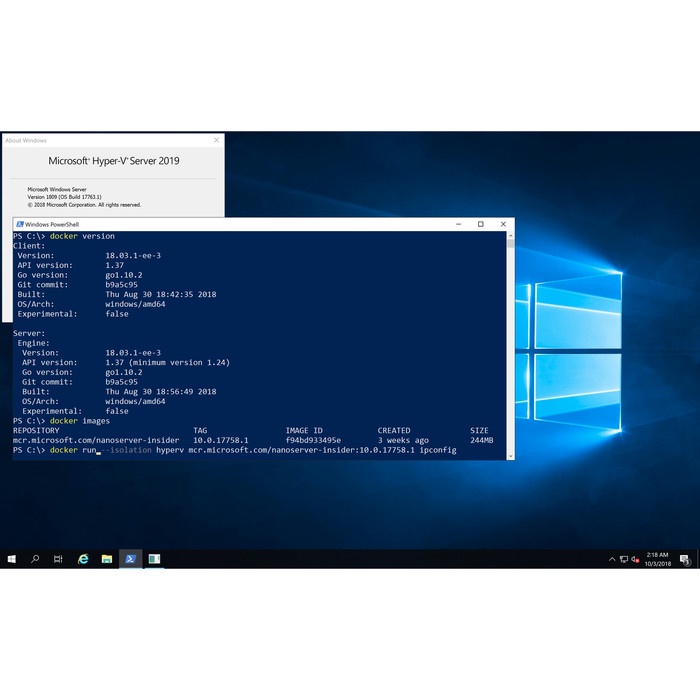This screenshot has height=700, width=700.
Task: Click 'ipconfig' at end of command
Action: (438, 450)
